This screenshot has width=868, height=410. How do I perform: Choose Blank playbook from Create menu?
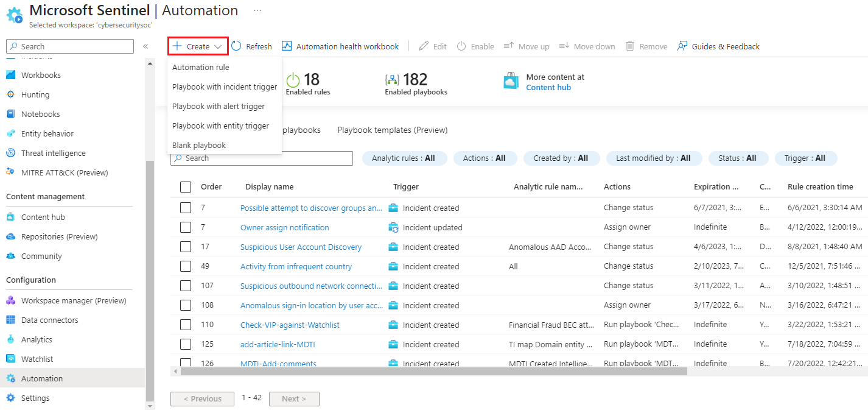[x=224, y=145]
